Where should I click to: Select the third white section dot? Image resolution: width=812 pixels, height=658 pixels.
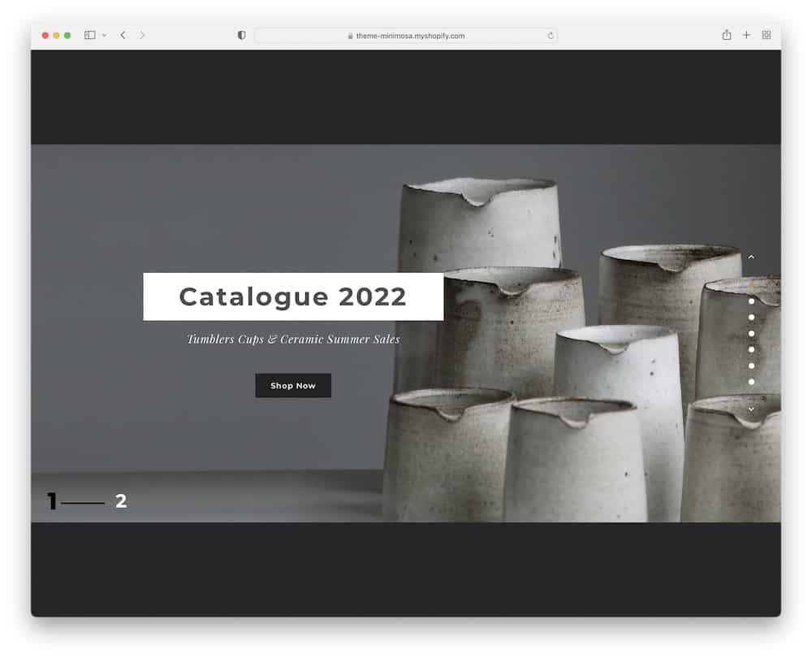751,334
